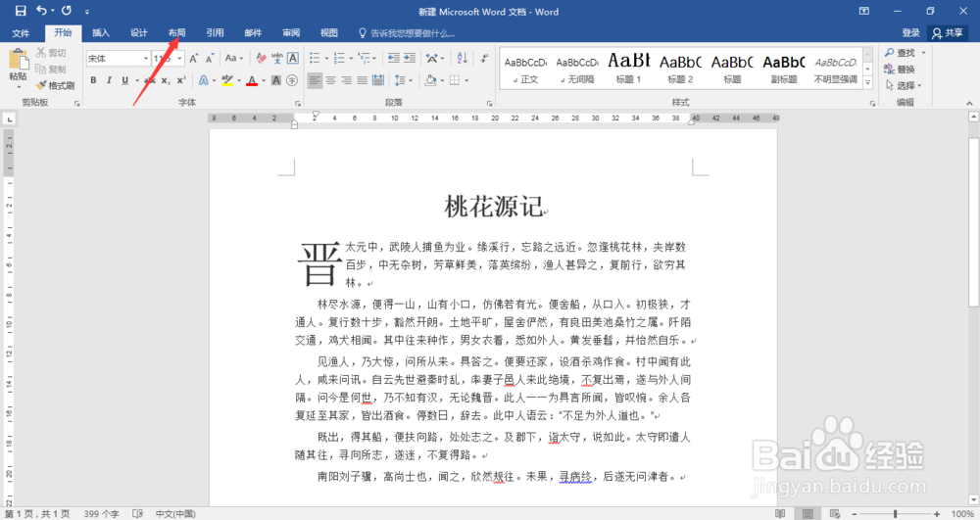Click the Format Painter (格式刷) brush
The width and height of the screenshot is (980, 520).
point(55,85)
